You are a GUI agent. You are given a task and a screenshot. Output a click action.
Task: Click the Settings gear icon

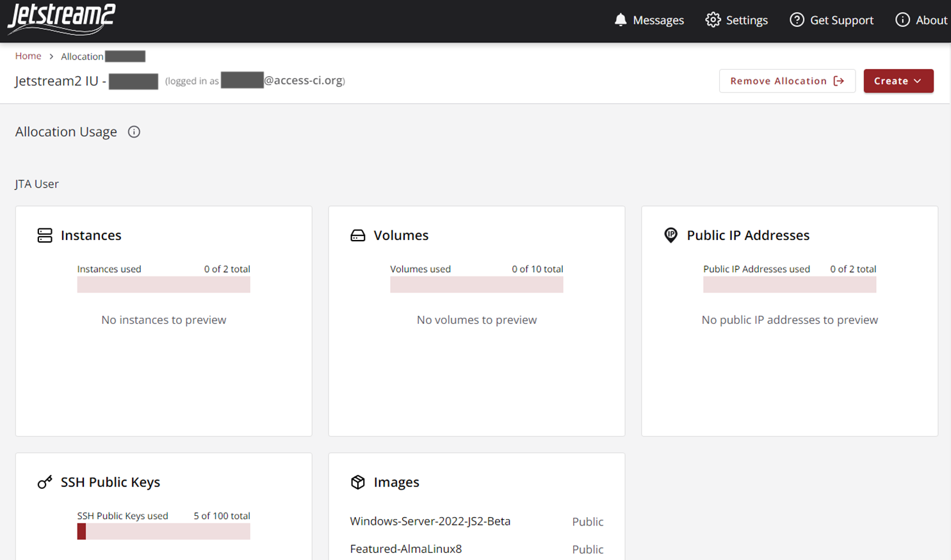point(713,20)
